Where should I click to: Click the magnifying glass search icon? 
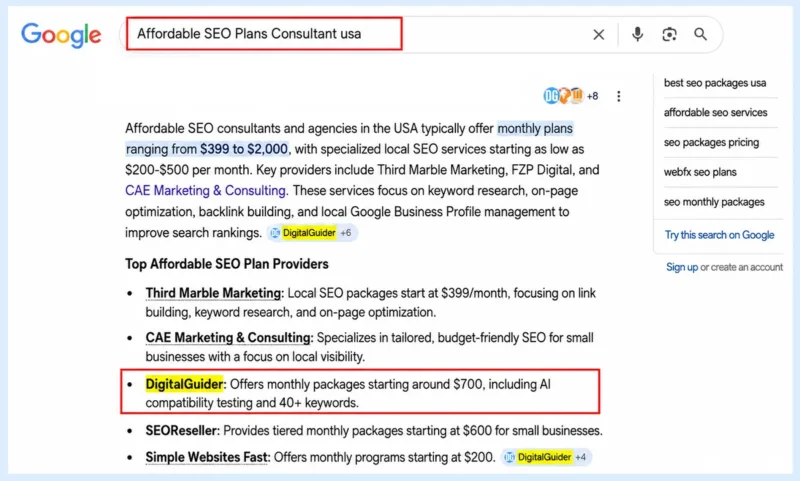[x=701, y=34]
